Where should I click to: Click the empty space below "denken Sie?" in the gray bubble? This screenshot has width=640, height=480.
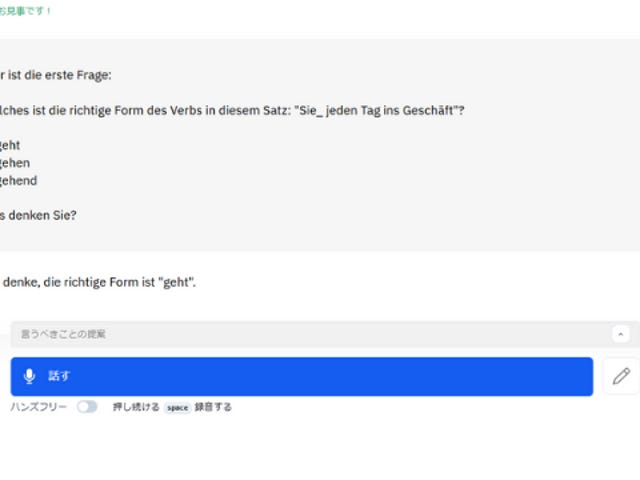click(x=320, y=237)
